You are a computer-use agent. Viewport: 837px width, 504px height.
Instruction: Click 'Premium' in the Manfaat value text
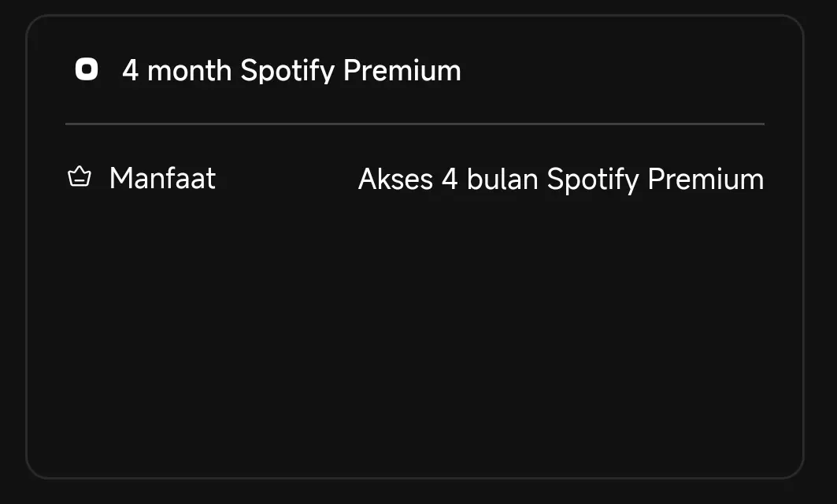click(706, 179)
